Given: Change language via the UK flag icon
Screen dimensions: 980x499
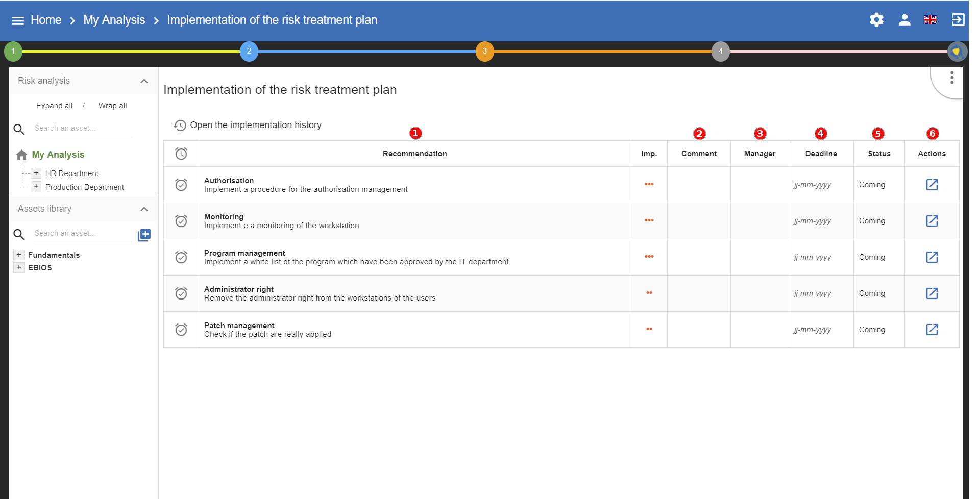Looking at the screenshot, I should click(930, 20).
